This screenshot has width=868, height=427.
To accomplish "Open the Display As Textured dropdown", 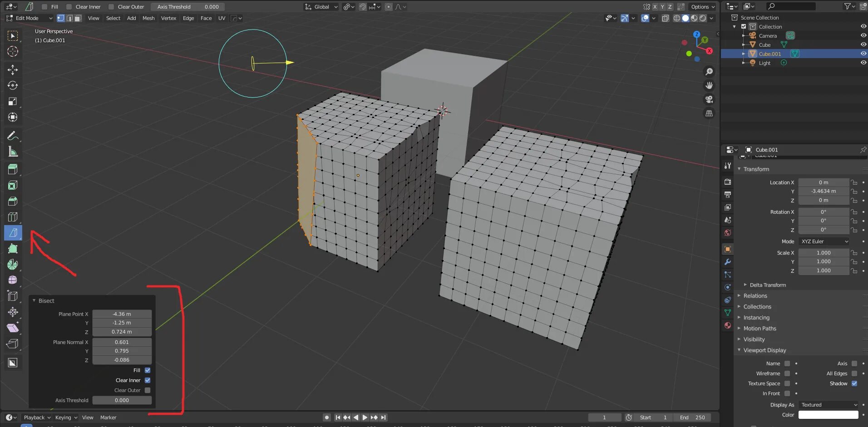I will [x=829, y=405].
